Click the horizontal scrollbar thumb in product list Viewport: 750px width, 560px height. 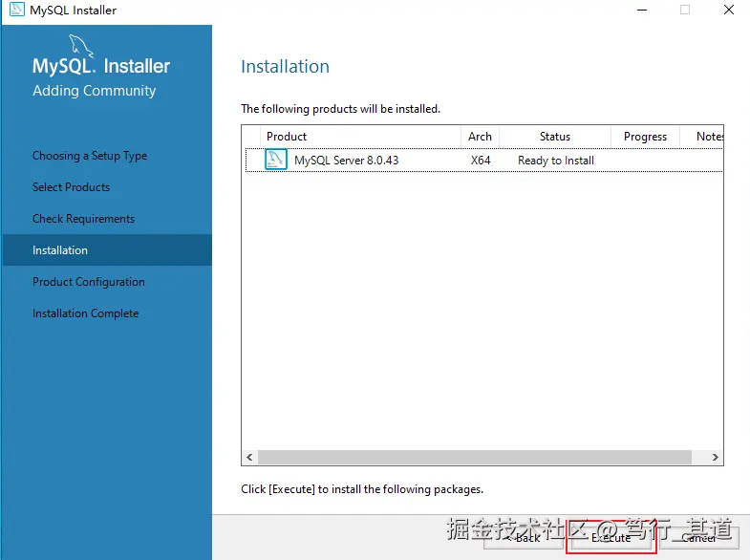[475, 457]
